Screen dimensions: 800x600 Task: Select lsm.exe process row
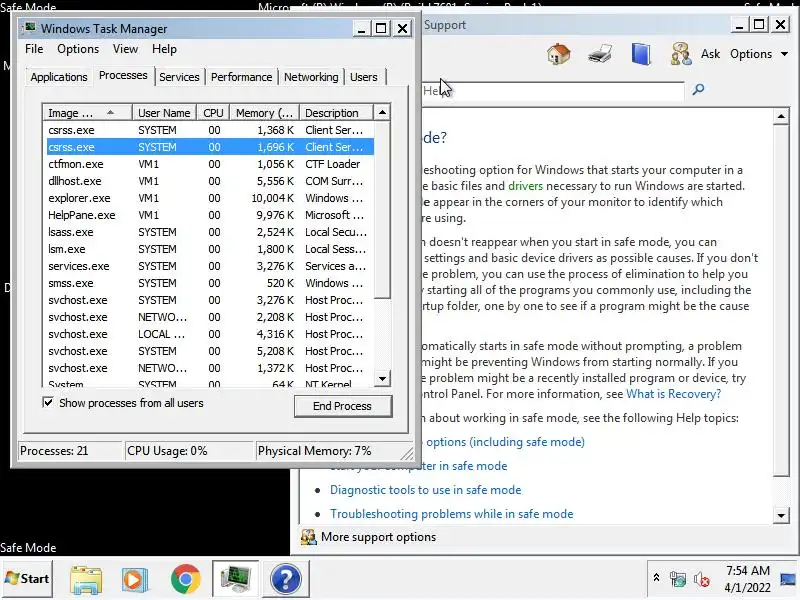coord(210,249)
